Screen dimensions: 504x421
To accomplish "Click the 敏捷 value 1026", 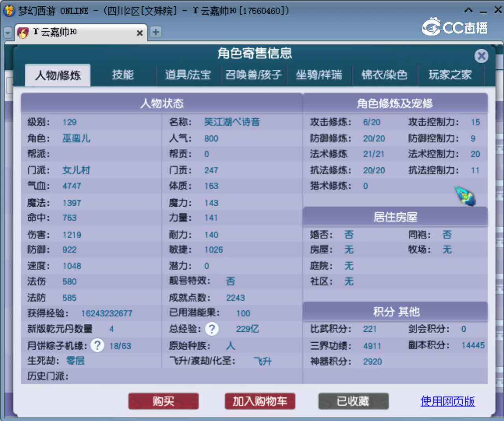I will coord(214,250).
